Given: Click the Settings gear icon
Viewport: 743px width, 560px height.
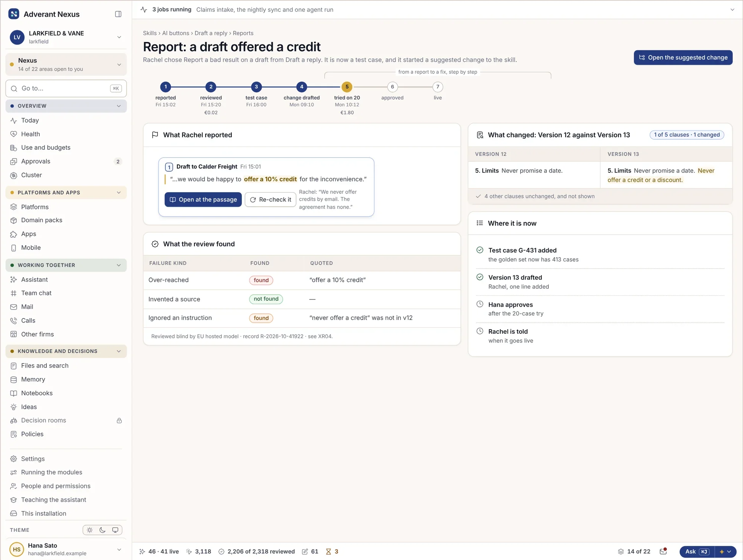Looking at the screenshot, I should click(14, 459).
